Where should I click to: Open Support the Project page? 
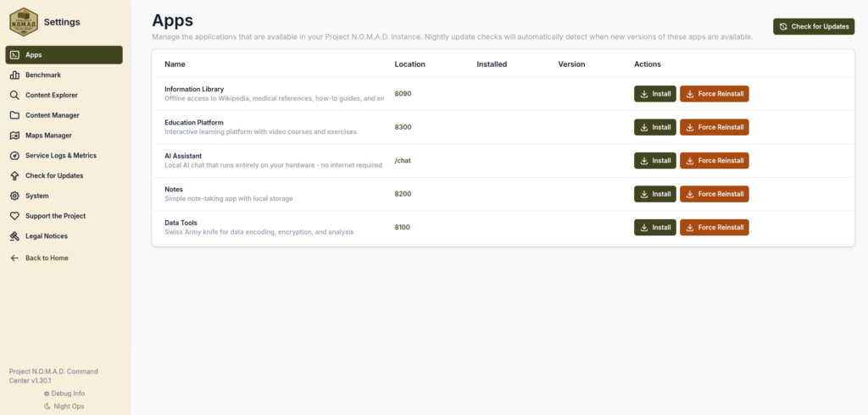click(64, 216)
